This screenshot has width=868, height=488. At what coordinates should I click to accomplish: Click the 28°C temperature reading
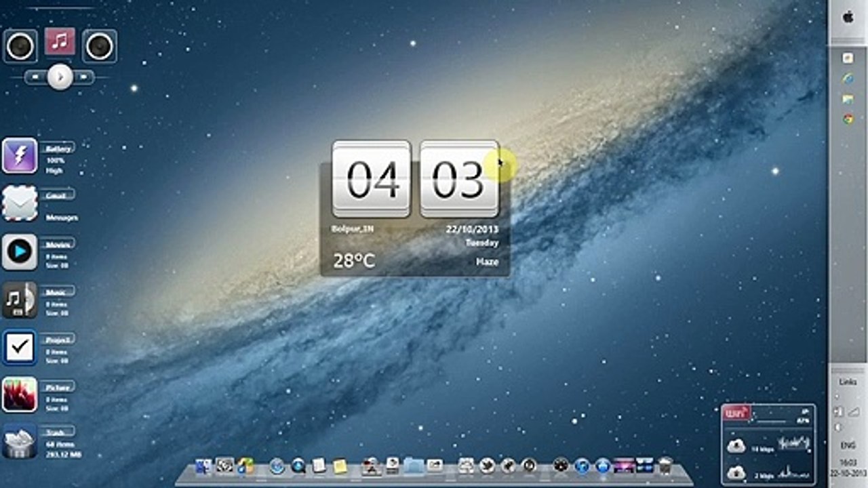tap(354, 260)
